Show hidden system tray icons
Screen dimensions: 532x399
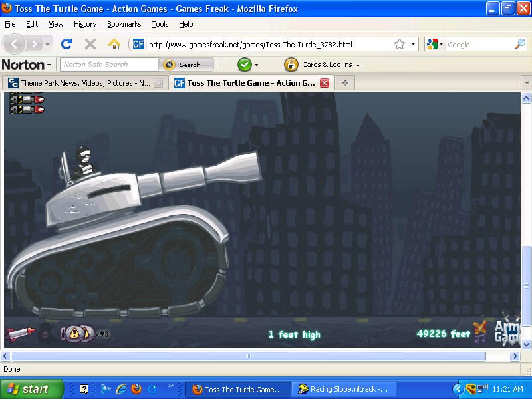click(458, 389)
